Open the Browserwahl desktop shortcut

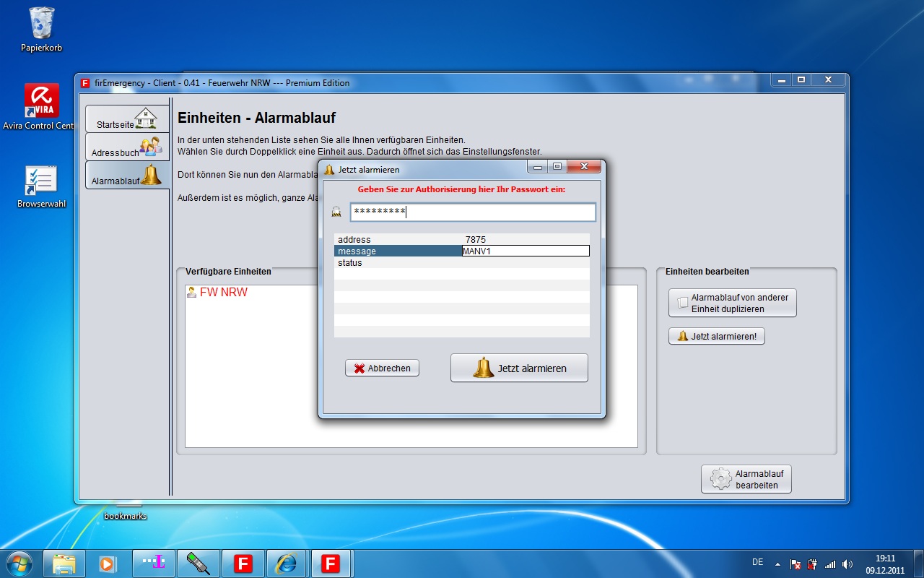point(41,186)
